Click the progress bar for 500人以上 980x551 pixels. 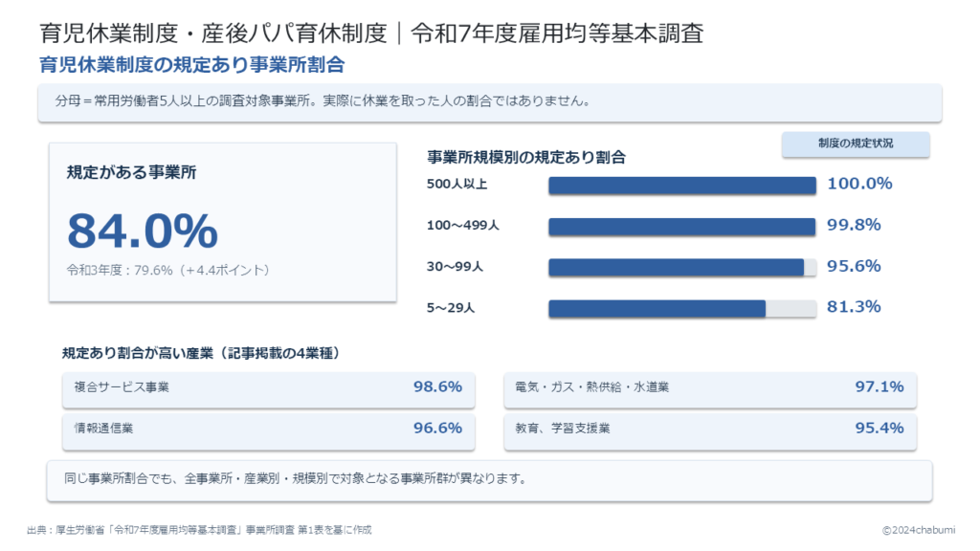(682, 186)
